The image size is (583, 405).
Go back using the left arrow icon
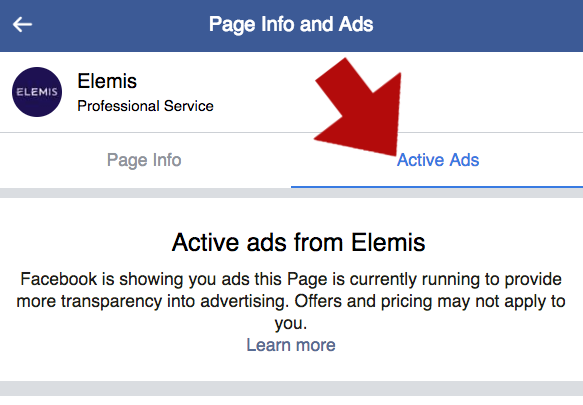(x=22, y=25)
